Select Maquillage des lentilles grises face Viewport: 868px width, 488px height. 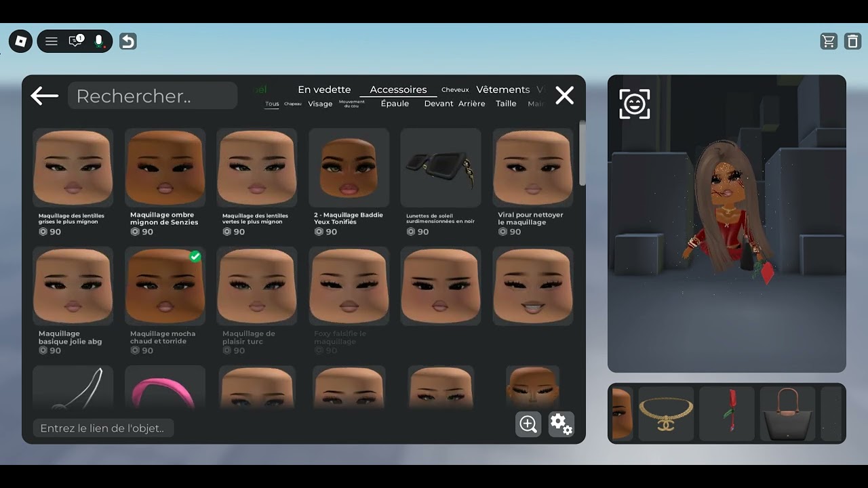tap(73, 168)
